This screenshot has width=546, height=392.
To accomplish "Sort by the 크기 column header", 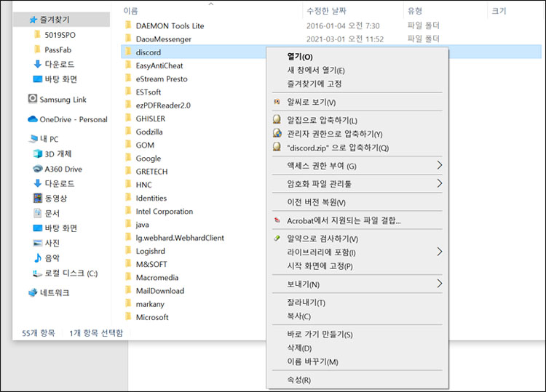I will click(x=499, y=11).
